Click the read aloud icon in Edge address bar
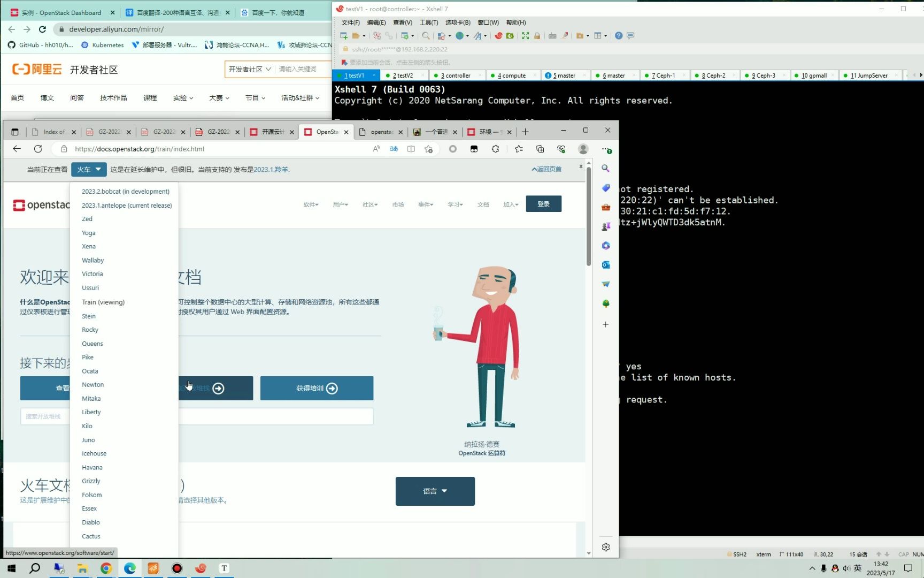The height and width of the screenshot is (578, 924). click(x=376, y=149)
